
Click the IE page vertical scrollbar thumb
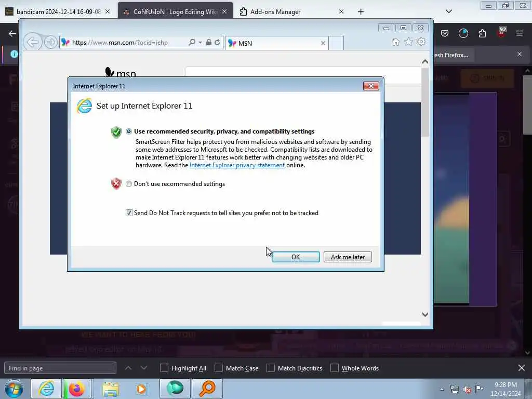425,102
